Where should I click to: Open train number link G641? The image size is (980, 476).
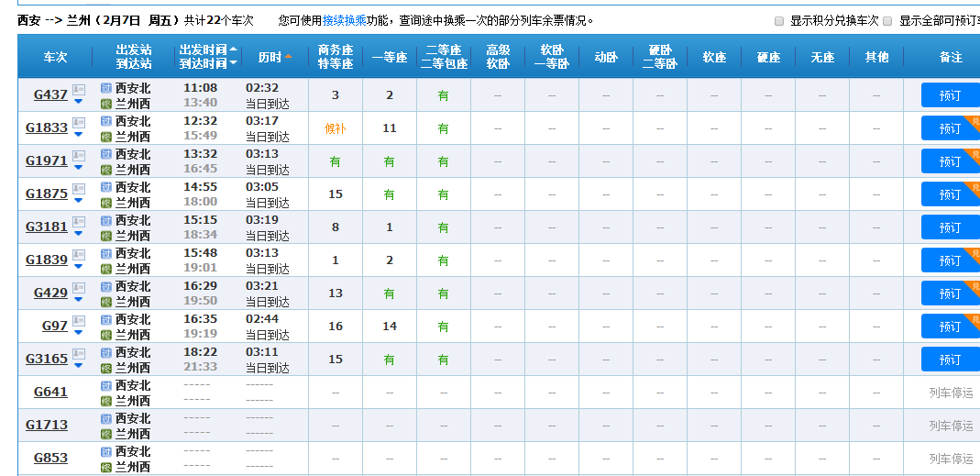[x=50, y=393]
